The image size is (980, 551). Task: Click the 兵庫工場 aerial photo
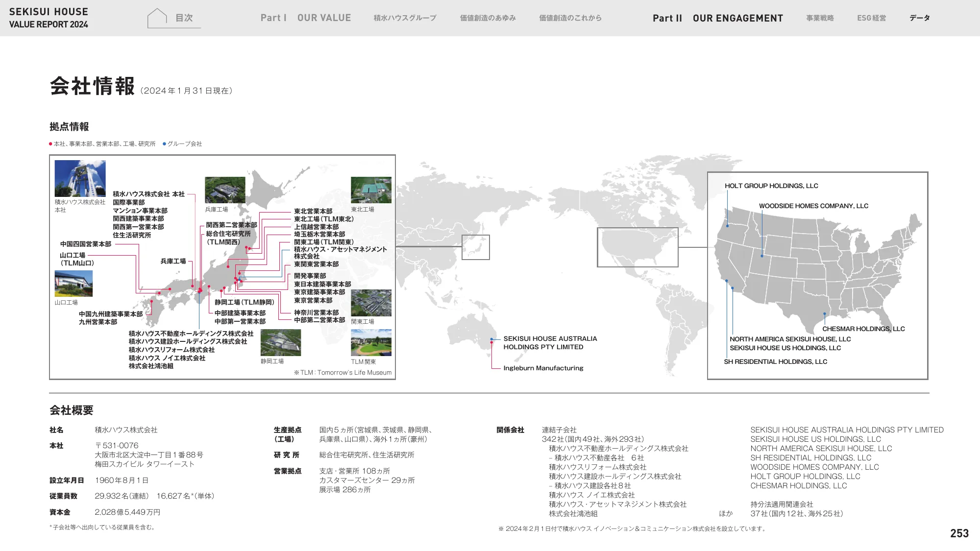tap(225, 190)
